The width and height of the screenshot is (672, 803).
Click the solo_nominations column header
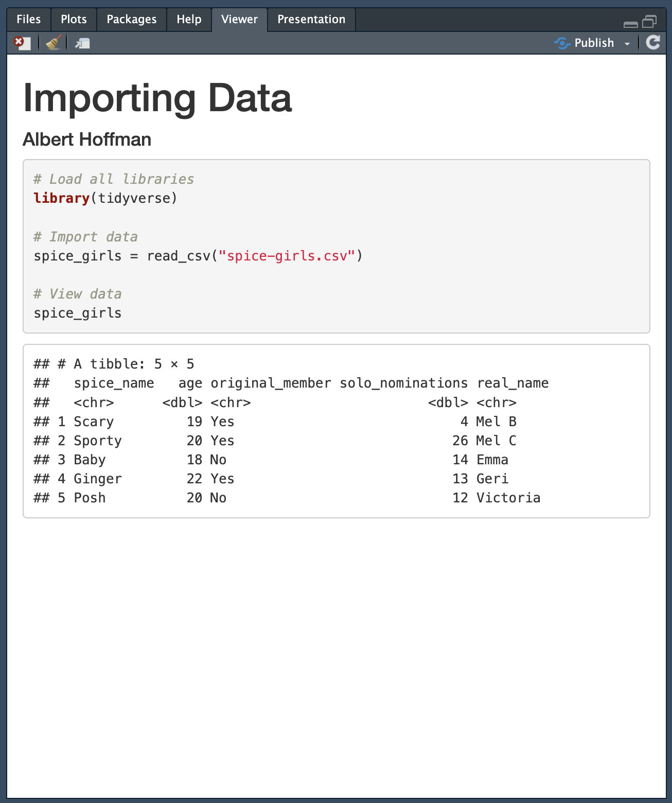(x=403, y=383)
